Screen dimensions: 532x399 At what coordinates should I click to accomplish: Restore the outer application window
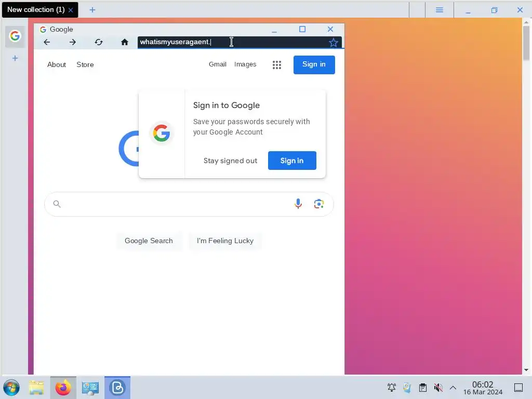(x=494, y=10)
